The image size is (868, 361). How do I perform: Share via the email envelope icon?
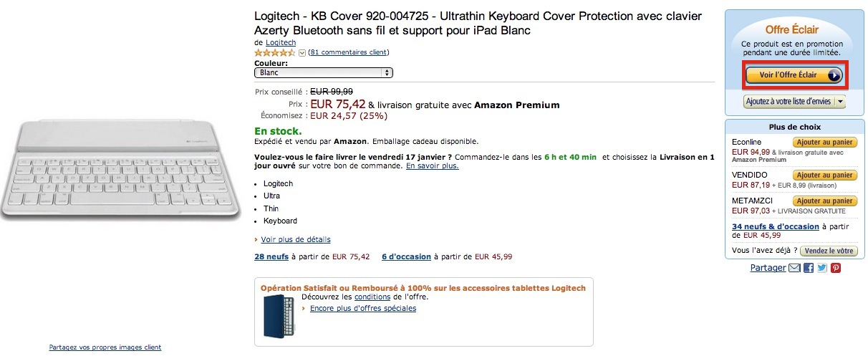pyautogui.click(x=794, y=268)
